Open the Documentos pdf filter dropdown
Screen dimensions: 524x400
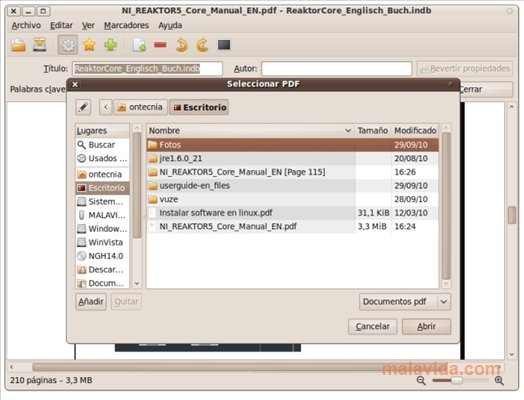click(x=405, y=302)
